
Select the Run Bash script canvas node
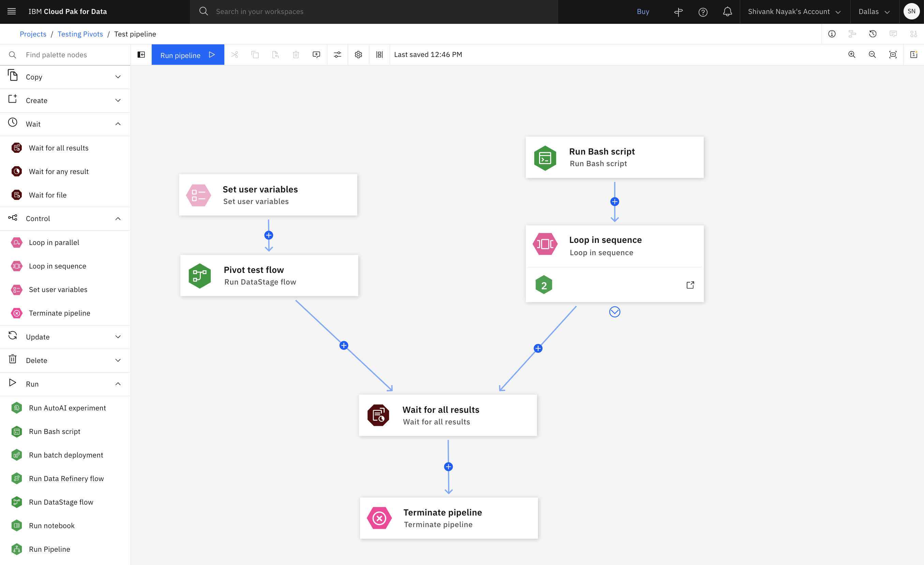click(615, 157)
